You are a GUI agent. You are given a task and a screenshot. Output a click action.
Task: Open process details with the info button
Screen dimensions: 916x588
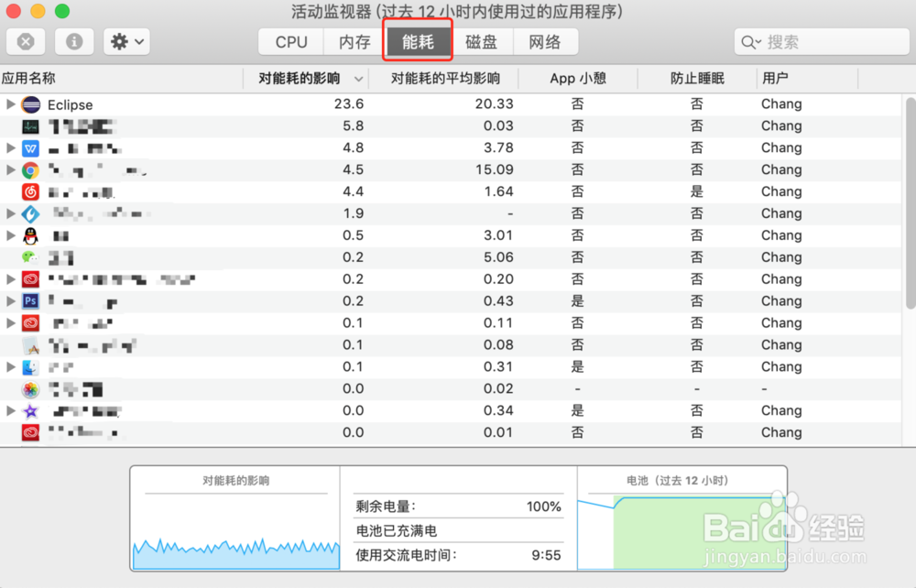[x=73, y=41]
